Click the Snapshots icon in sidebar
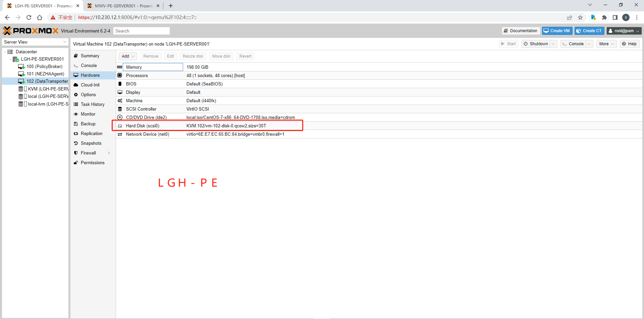 (x=76, y=143)
